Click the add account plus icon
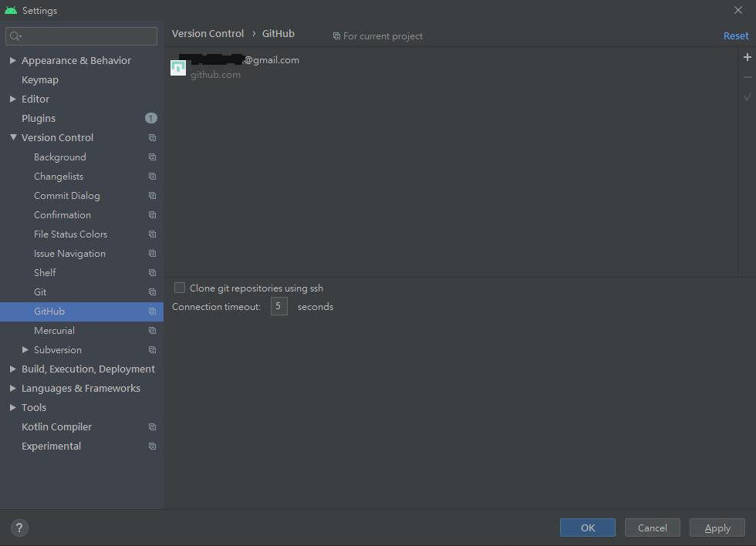This screenshot has width=756, height=546. [x=747, y=57]
